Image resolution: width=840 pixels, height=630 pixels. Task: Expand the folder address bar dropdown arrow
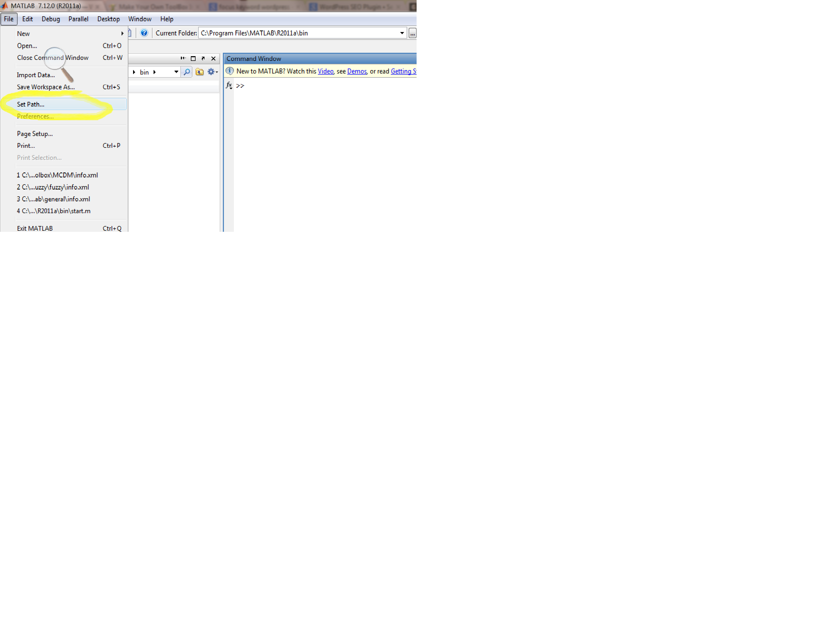[176, 72]
